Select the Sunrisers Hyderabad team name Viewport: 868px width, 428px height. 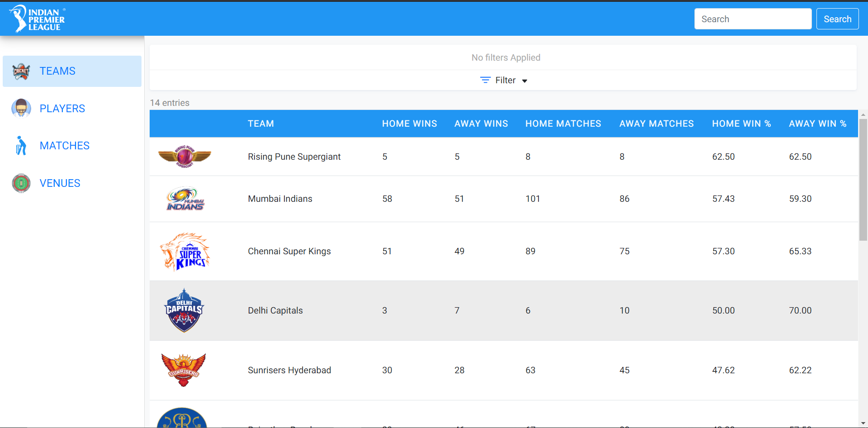pos(289,370)
